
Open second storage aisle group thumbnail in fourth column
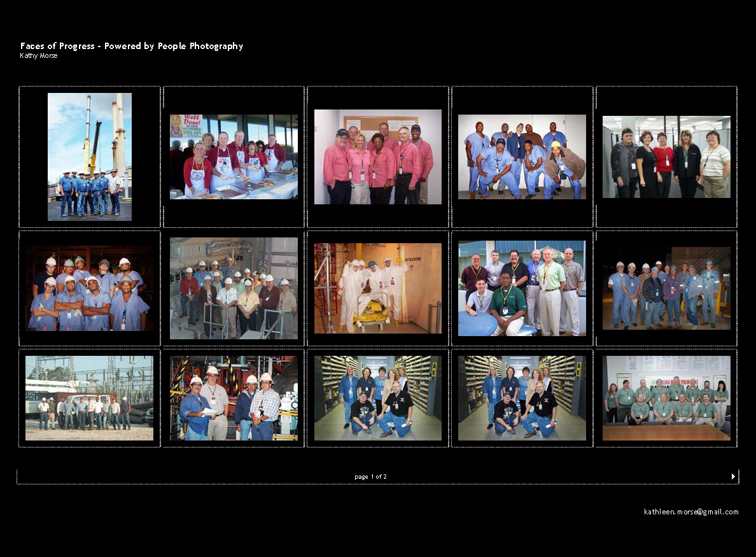522,398
